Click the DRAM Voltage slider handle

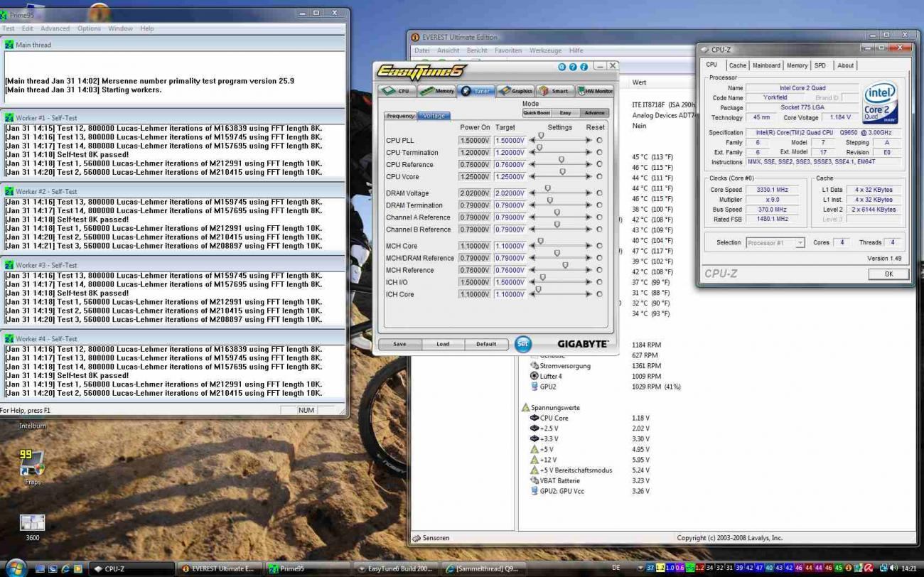point(547,188)
